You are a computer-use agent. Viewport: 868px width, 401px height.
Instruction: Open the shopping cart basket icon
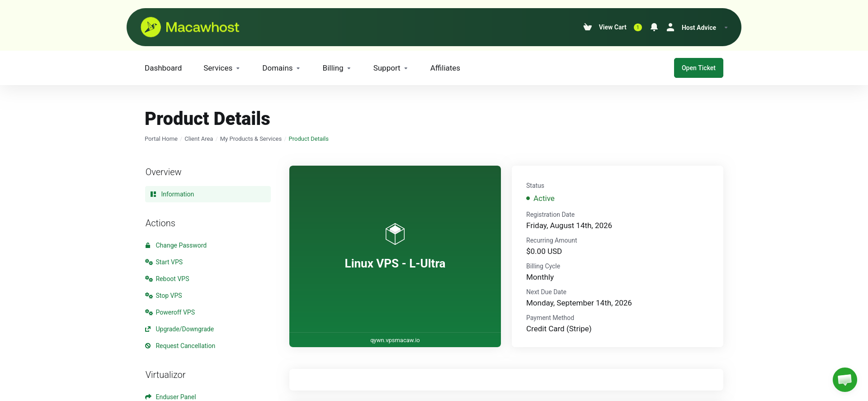click(x=588, y=27)
